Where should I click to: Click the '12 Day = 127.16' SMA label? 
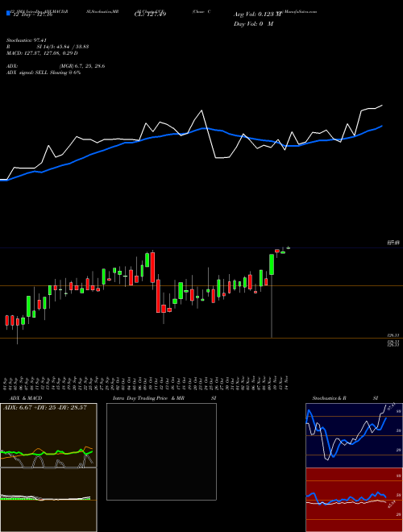tap(31, 15)
